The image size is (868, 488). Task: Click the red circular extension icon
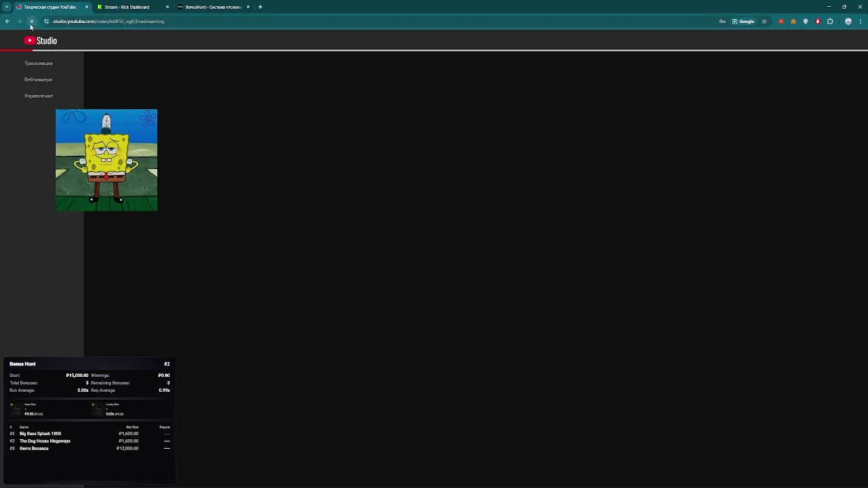coord(818,22)
